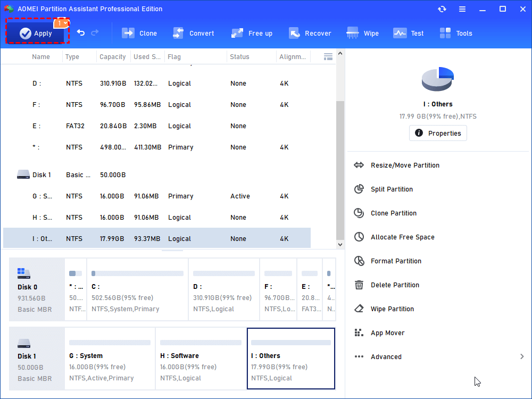Click the Free up expand toolbar icon
532x399 pixels.
coord(237,33)
